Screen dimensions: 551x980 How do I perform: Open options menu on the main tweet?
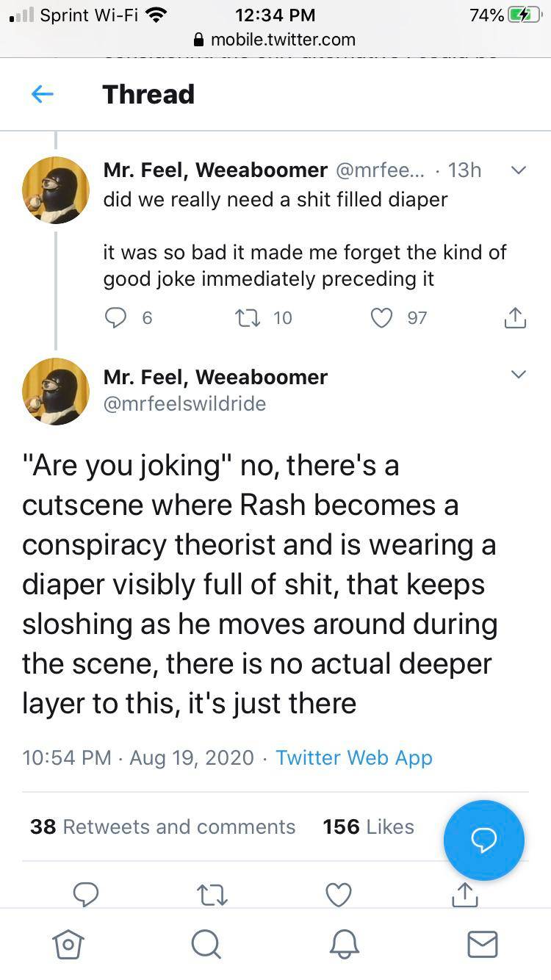[x=519, y=374]
